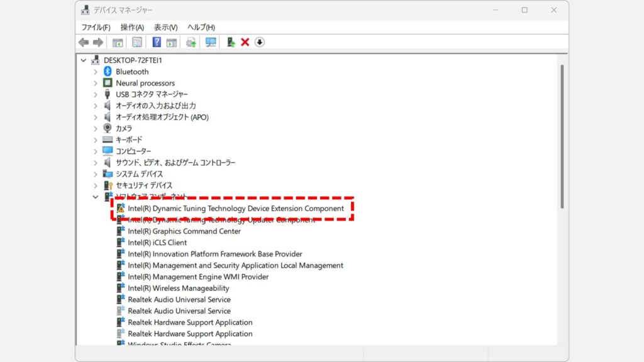The image size is (644, 362).
Task: Open the 操作(A) menu
Action: coord(132,28)
